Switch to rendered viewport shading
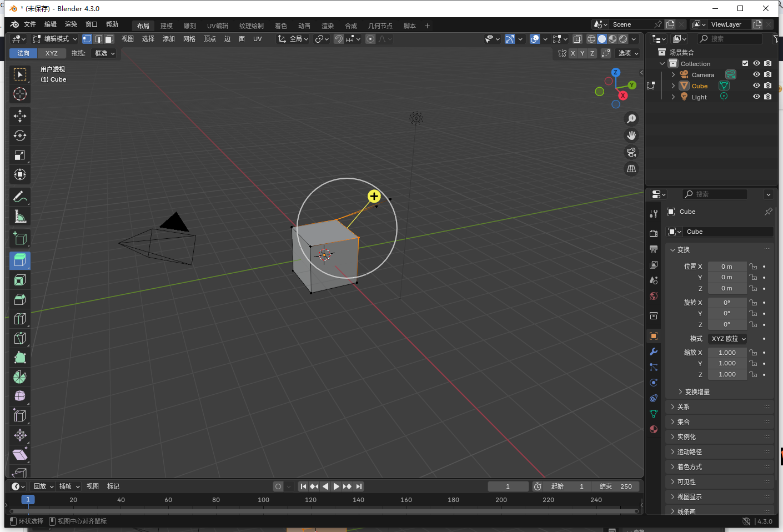Screen dimensions: 783x532 (623, 39)
